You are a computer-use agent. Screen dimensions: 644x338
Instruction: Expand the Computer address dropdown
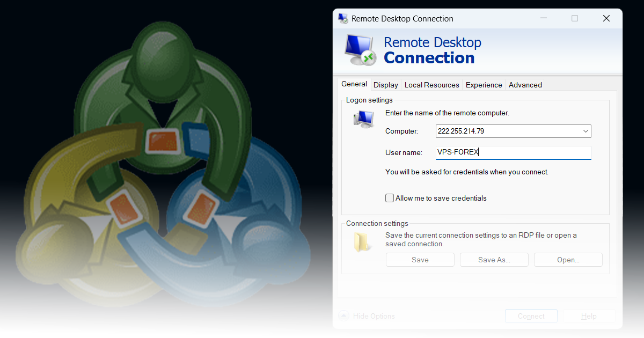[585, 131]
